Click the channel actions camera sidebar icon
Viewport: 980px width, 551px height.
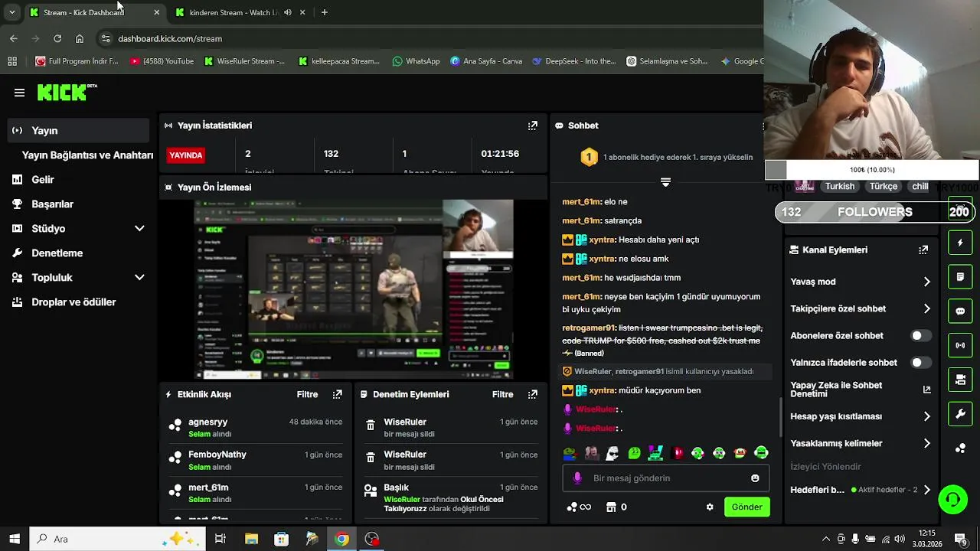click(960, 380)
